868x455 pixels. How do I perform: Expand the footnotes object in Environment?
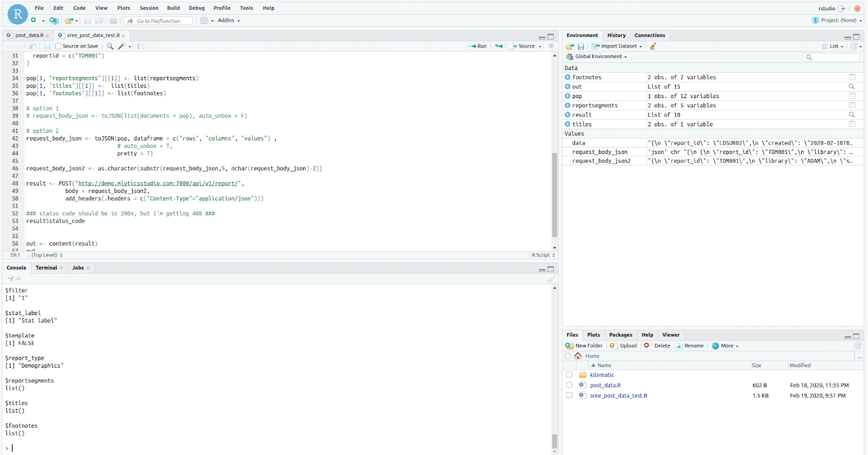(x=567, y=77)
